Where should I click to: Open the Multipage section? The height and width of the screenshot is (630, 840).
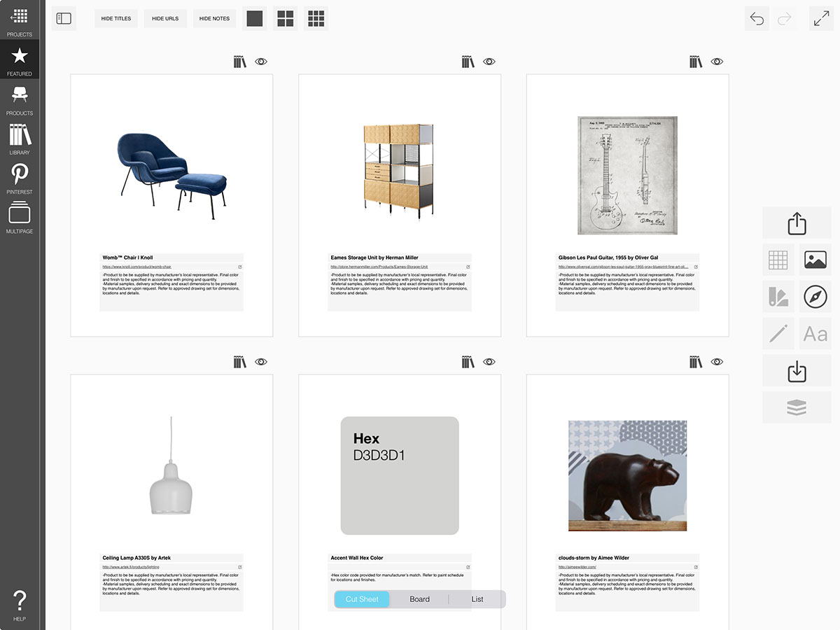pos(20,217)
